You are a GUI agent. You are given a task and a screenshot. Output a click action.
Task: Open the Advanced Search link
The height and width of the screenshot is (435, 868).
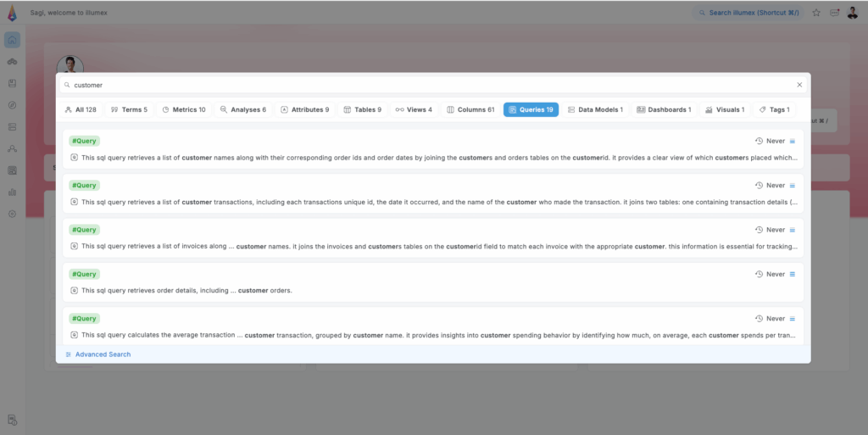(103, 354)
